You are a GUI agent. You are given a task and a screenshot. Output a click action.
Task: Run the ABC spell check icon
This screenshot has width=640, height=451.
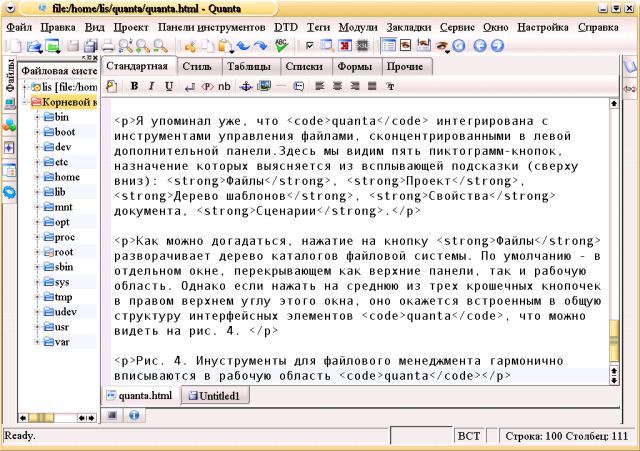tap(281, 45)
